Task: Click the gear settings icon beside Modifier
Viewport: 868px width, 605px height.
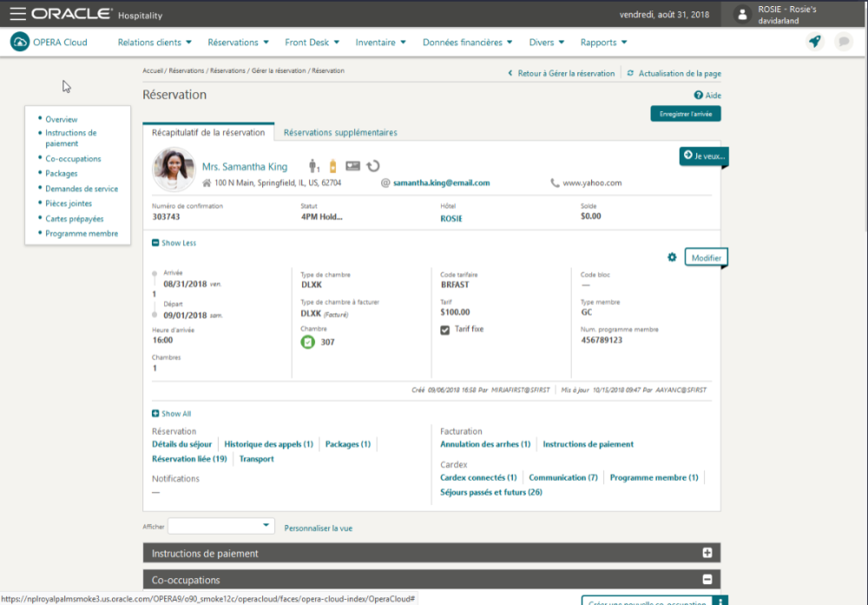Action: (672, 258)
